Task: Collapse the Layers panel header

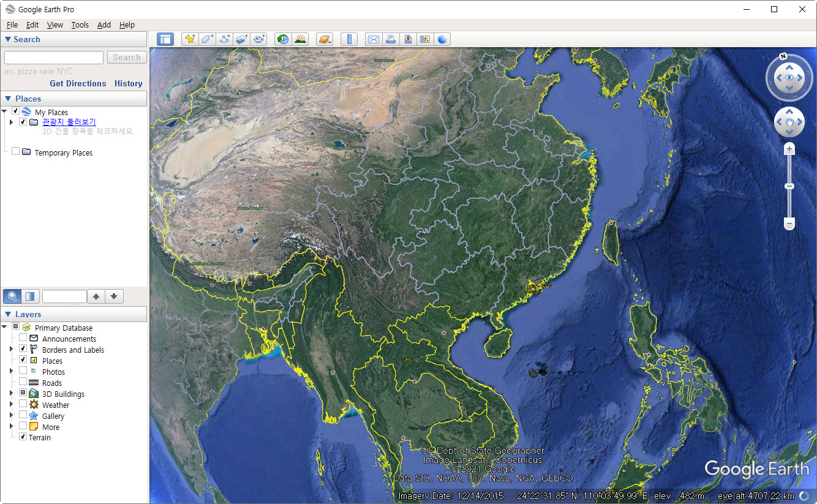Action: (x=73, y=314)
